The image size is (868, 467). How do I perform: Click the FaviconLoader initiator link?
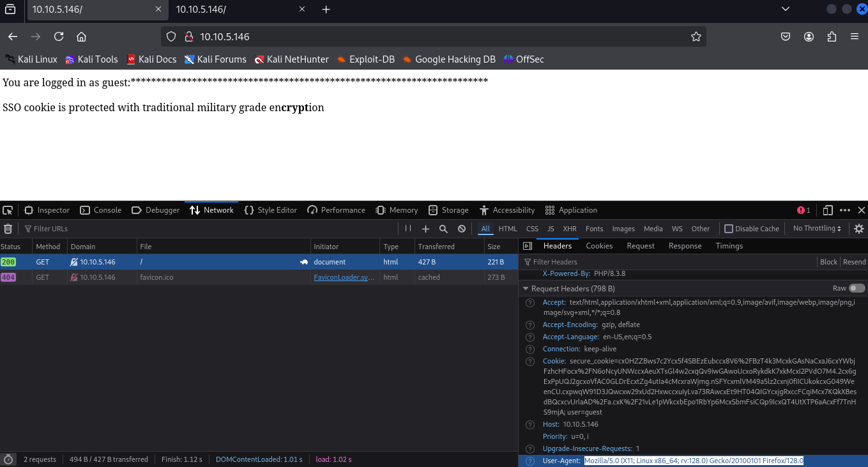[344, 277]
